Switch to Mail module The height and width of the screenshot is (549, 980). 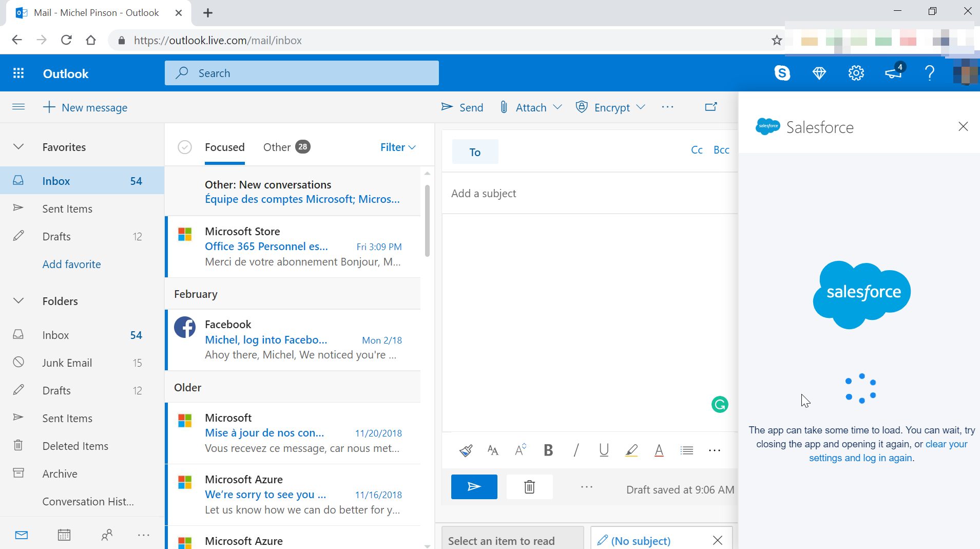tap(22, 535)
